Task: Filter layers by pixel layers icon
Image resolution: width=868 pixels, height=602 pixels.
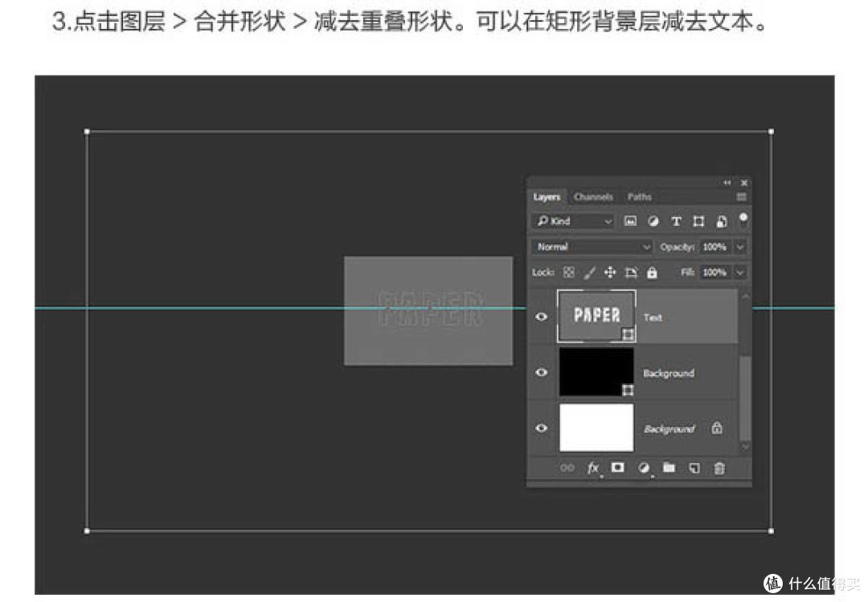Action: (x=630, y=221)
